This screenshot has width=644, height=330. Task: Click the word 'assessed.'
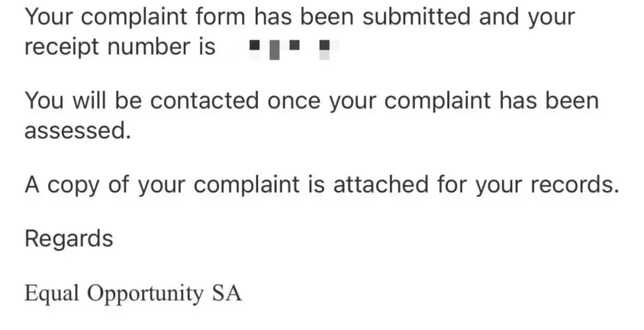point(77,131)
